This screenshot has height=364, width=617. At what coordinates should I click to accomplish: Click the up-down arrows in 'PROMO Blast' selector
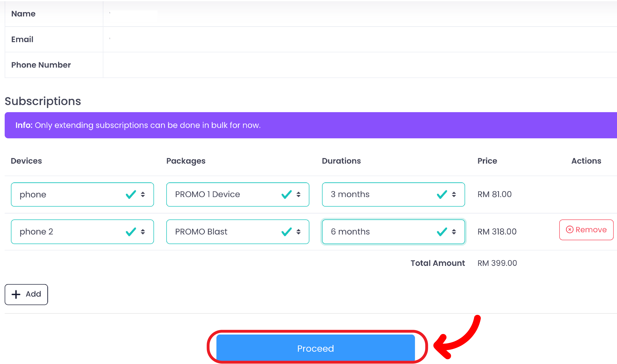pyautogui.click(x=298, y=232)
